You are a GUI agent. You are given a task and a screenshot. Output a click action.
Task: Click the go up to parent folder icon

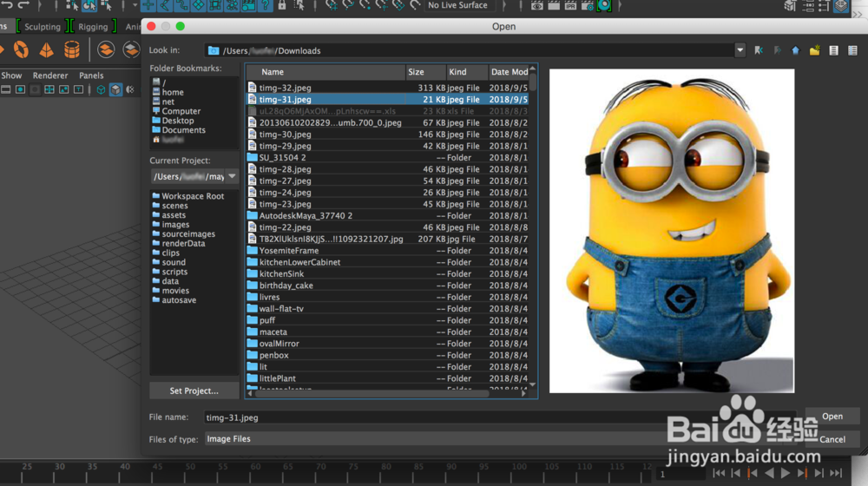coord(795,50)
